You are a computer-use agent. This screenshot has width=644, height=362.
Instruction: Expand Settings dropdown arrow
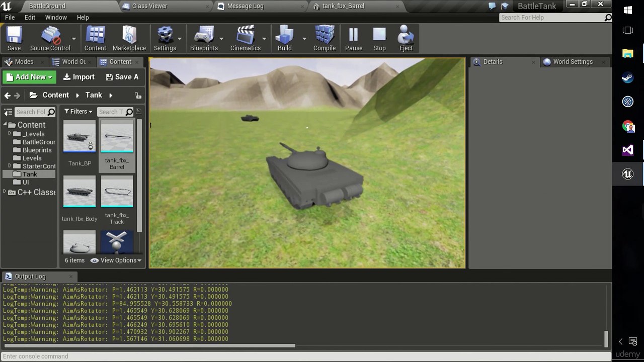180,39
